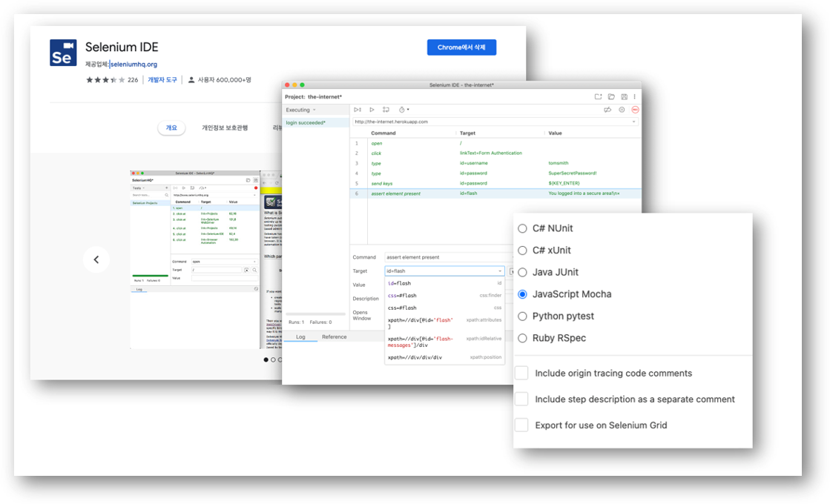
Task: Click the red REC record button
Action: pyautogui.click(x=635, y=110)
